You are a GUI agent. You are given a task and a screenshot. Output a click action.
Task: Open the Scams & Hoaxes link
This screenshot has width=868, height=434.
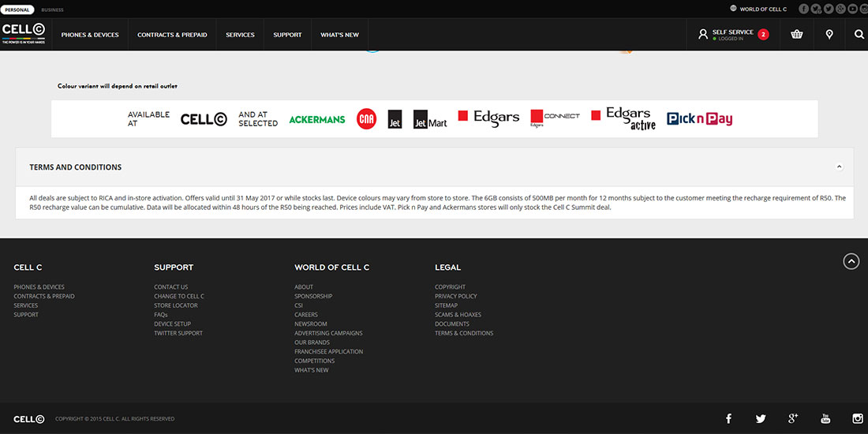tap(458, 314)
